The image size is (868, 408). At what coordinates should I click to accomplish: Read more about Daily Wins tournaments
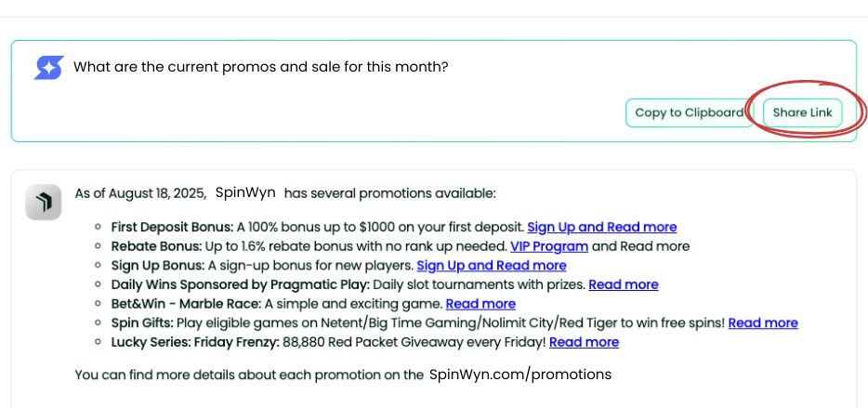coord(623,284)
